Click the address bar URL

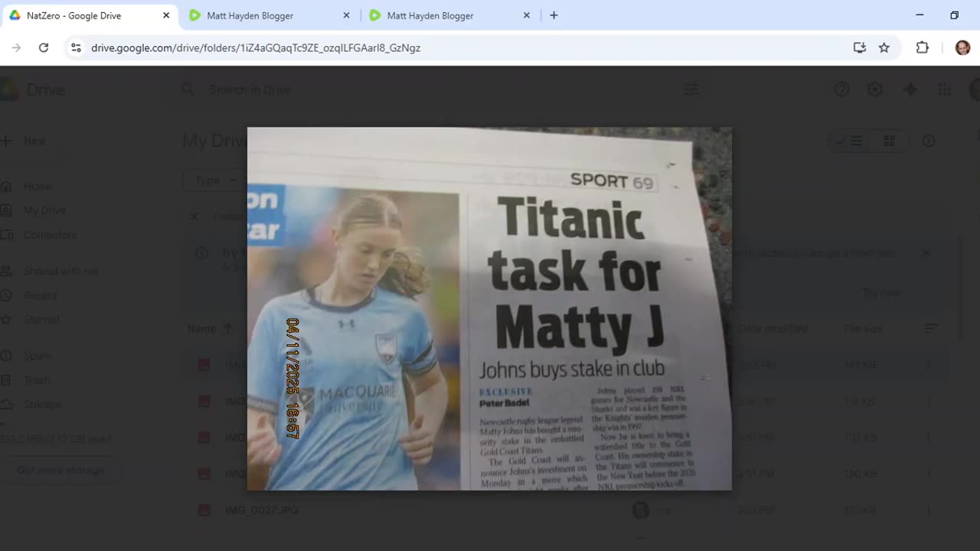[x=256, y=47]
